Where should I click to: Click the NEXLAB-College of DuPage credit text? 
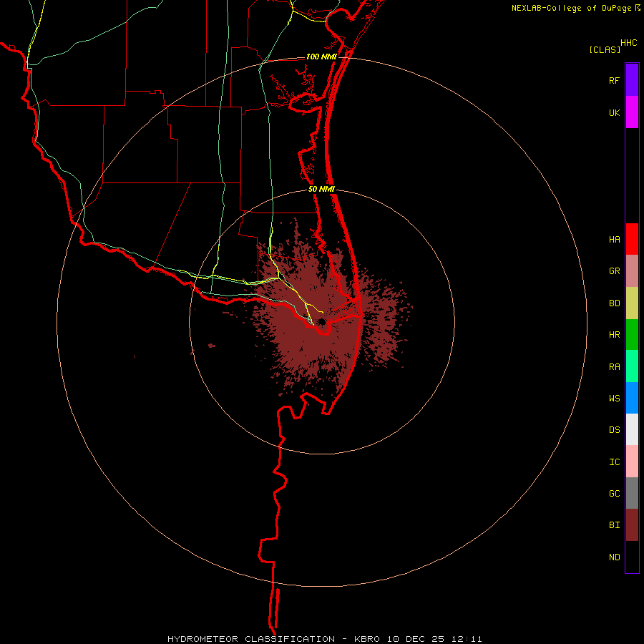[571, 8]
